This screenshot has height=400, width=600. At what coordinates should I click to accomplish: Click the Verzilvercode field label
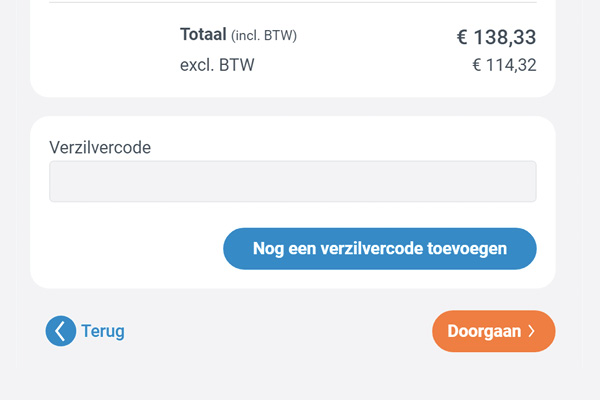pos(100,147)
